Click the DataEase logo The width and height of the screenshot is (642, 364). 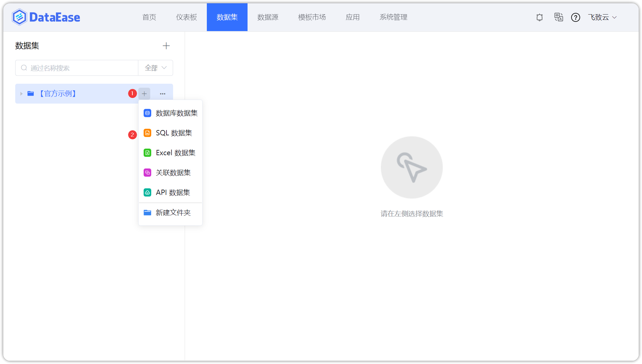tap(46, 17)
